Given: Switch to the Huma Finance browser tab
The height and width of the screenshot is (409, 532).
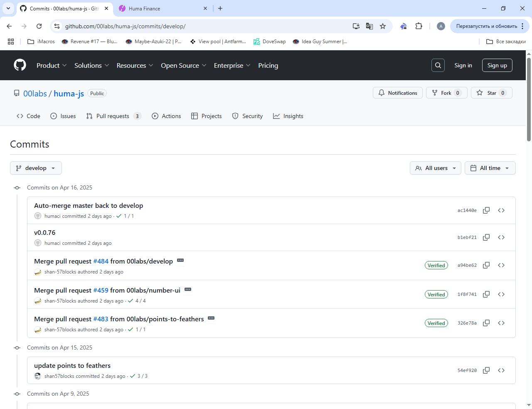Looking at the screenshot, I should tap(163, 8).
